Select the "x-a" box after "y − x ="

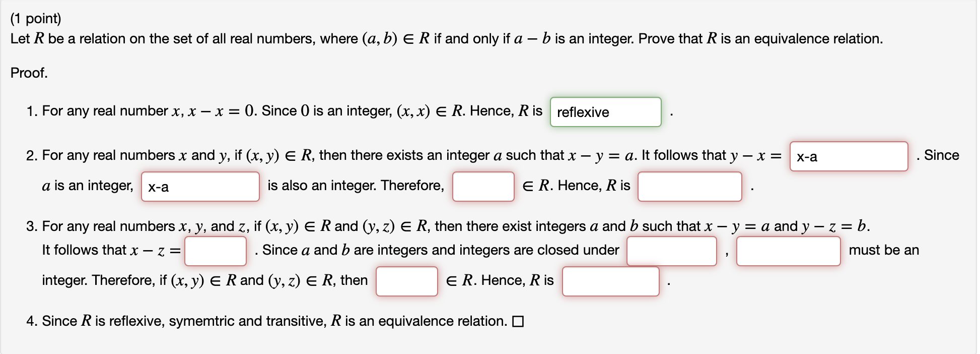(849, 157)
